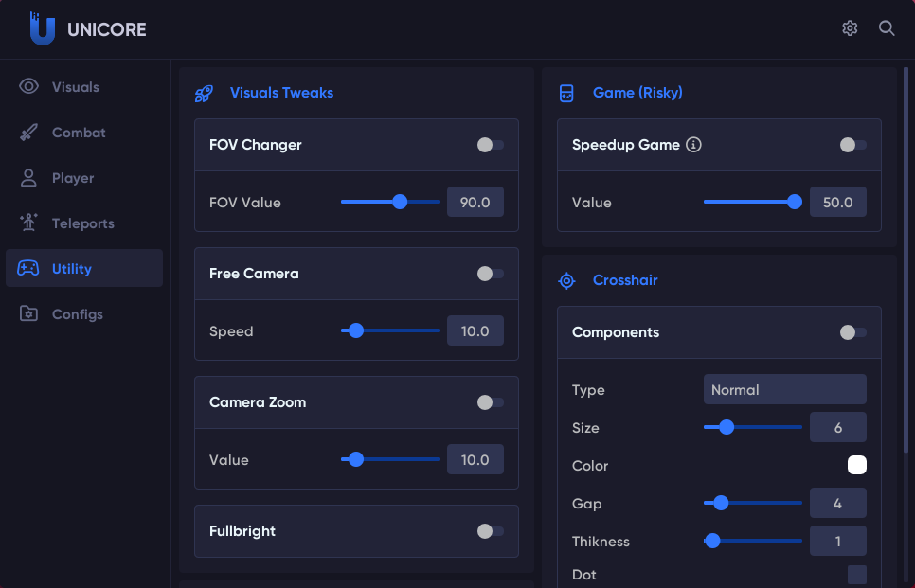Open the Player tab

[x=73, y=178]
